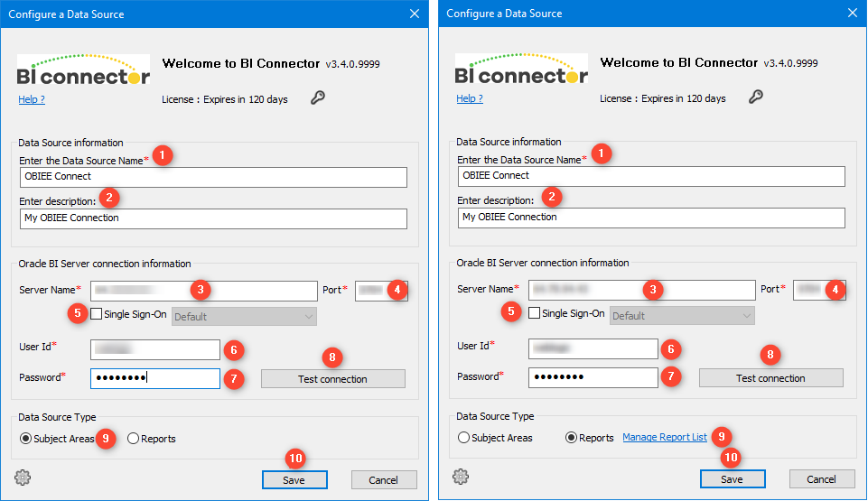Cancel the left dialog
The image size is (868, 501).
(x=384, y=480)
